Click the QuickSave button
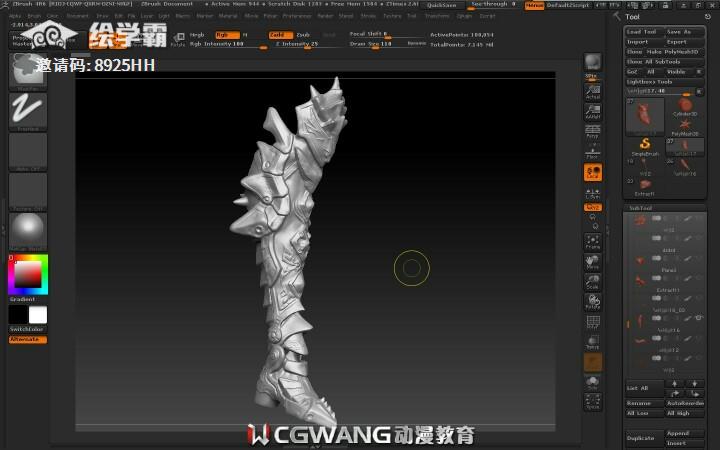This screenshot has height=450, width=720. (442, 6)
